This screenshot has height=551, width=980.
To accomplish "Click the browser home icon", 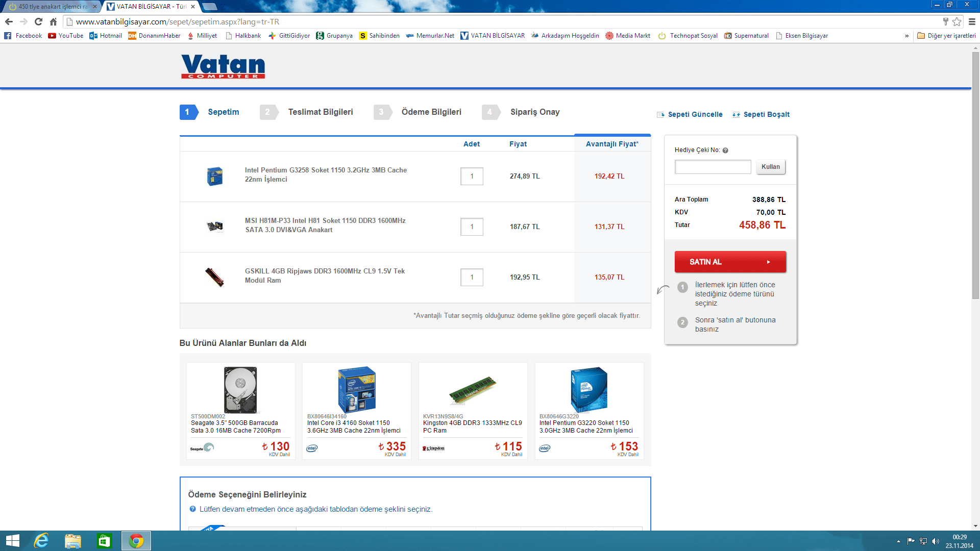I will click(53, 22).
